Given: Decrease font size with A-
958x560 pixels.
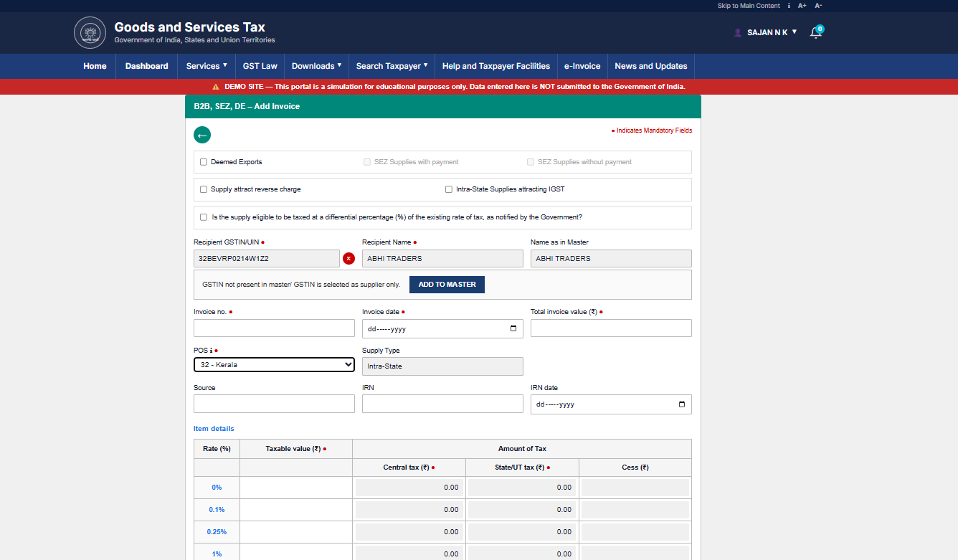Looking at the screenshot, I should tap(818, 6).
